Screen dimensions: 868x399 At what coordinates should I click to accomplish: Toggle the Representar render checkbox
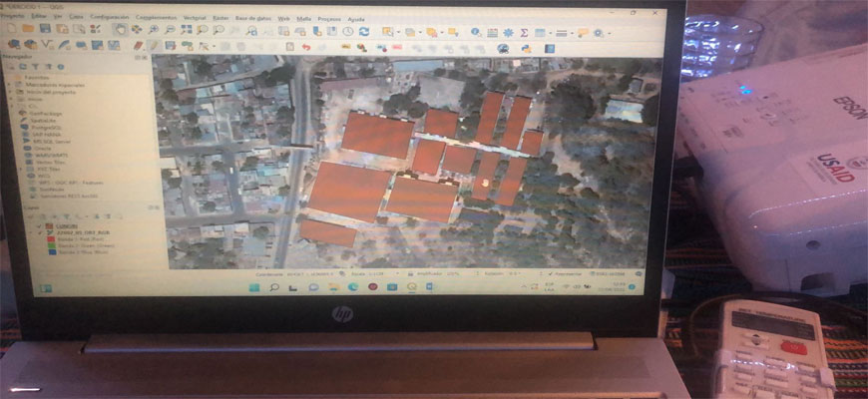(x=550, y=272)
